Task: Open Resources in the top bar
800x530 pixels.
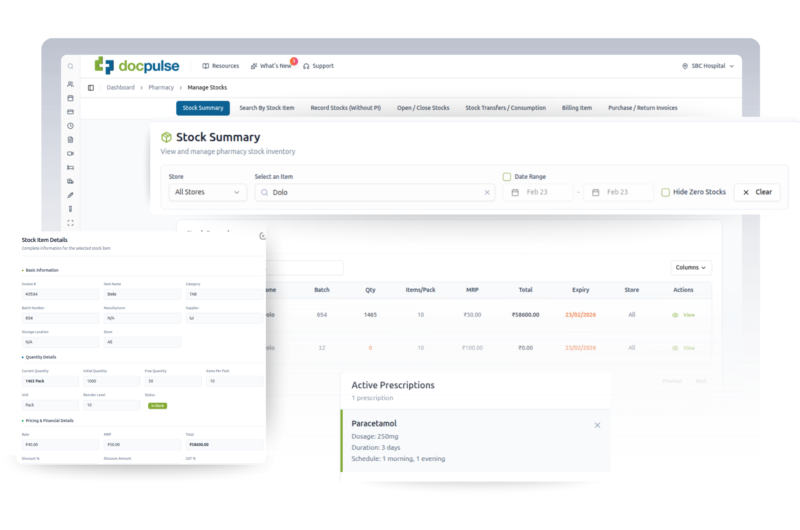Action: [220, 66]
